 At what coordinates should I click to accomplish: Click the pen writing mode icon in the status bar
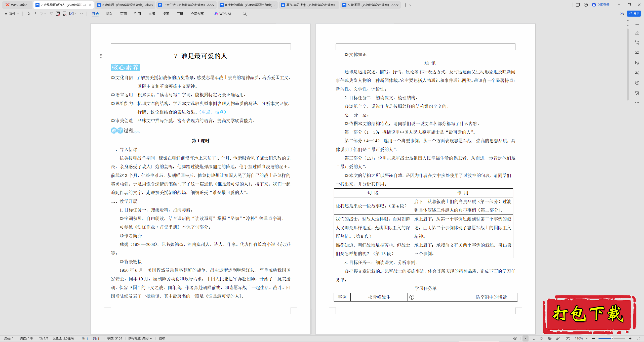(x=558, y=338)
